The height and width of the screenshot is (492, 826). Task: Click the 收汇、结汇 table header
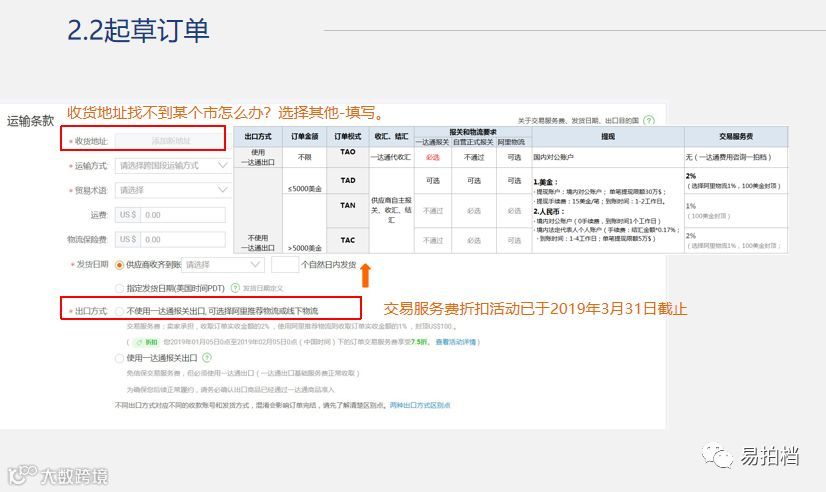(391, 136)
